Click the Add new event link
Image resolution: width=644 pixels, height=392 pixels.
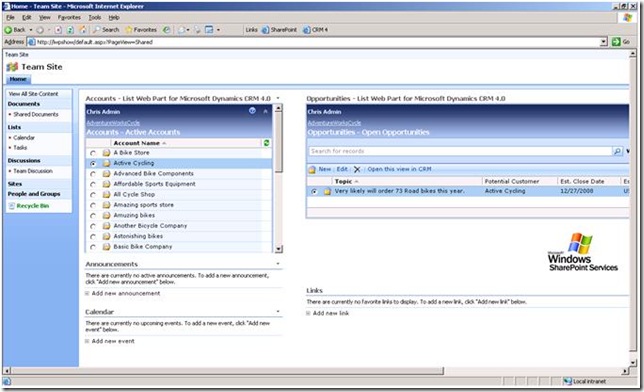click(113, 341)
